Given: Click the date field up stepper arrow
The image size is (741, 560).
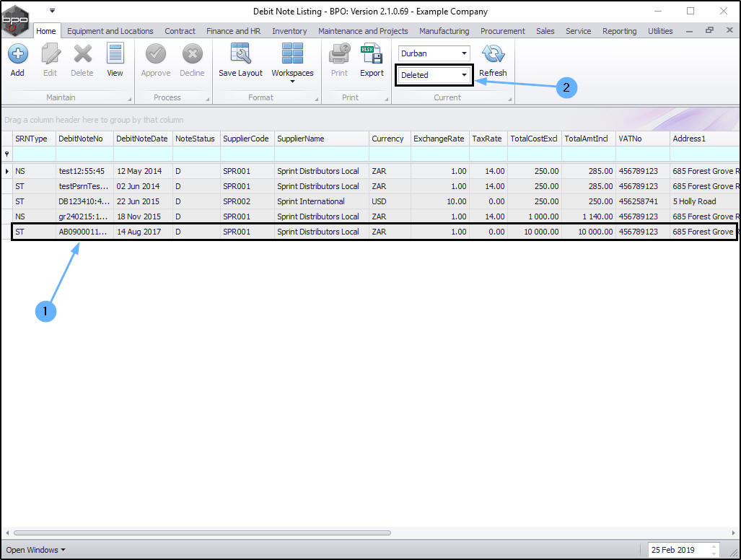Looking at the screenshot, I should [x=714, y=547].
